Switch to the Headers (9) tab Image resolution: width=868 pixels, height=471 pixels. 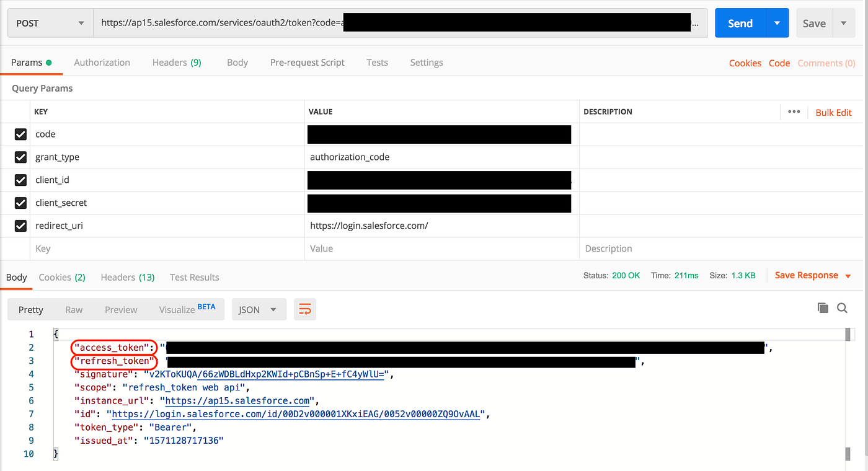(176, 63)
